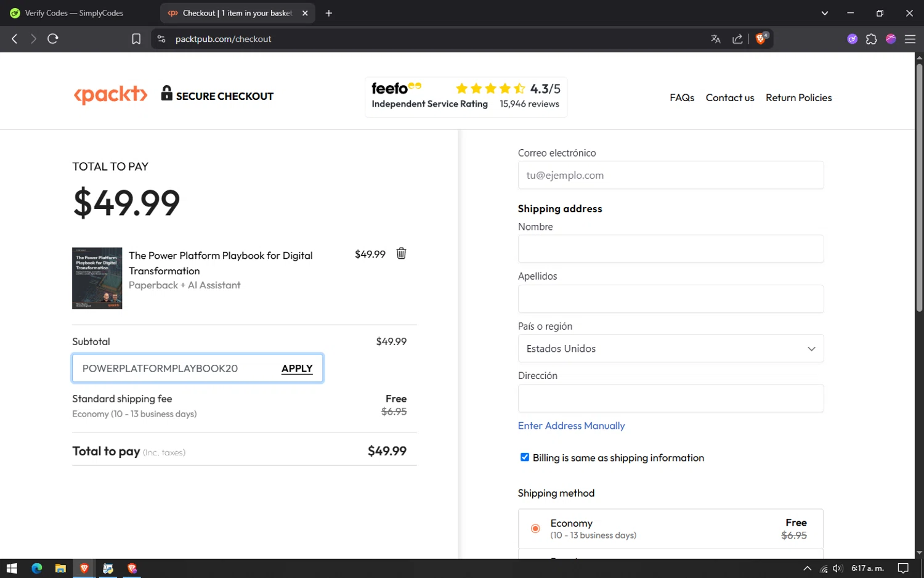Open the extensions puzzle icon
924x578 pixels.
click(x=871, y=39)
